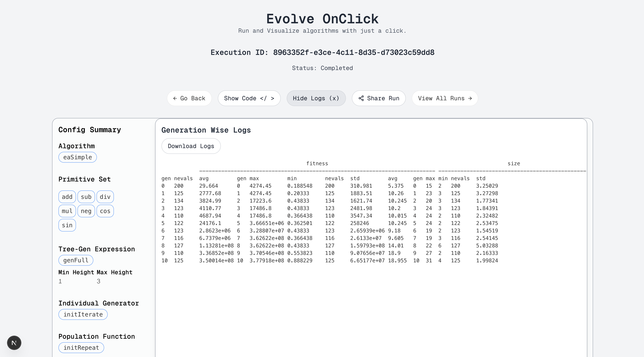Screen dimensions: 644x357
Task: Click fitness min value 0.188548
Action: (300, 186)
